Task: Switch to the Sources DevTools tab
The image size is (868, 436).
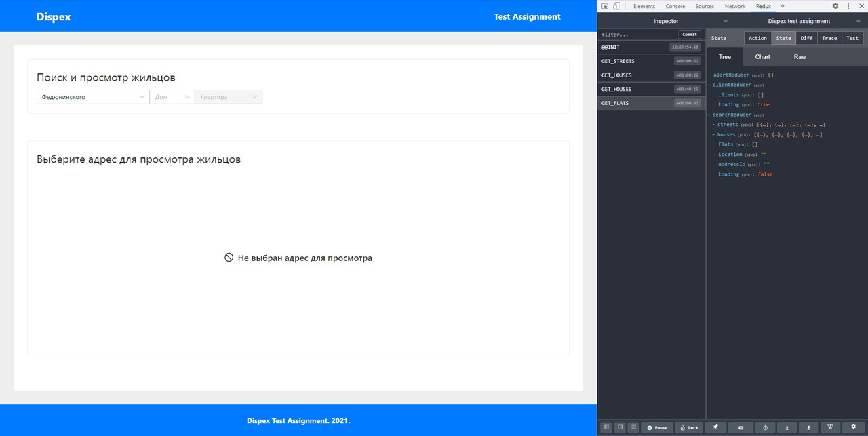Action: (x=705, y=6)
